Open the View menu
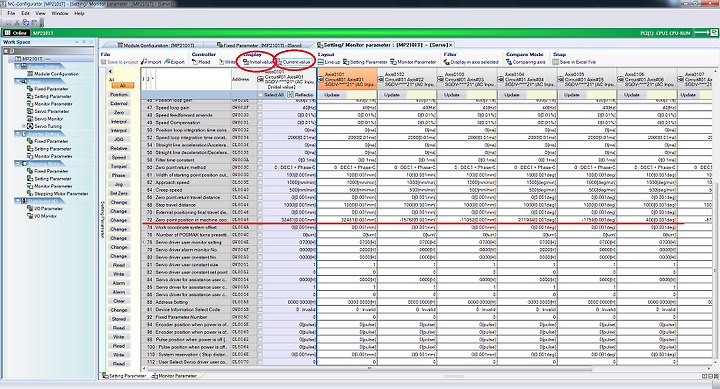The width and height of the screenshot is (720, 389). click(40, 13)
